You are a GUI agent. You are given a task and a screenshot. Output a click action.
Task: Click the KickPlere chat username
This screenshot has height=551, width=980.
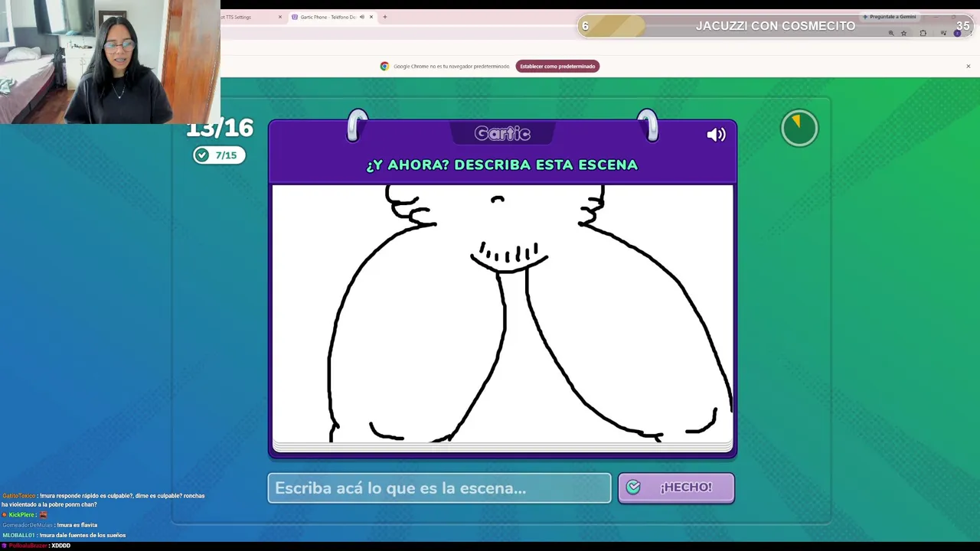coord(21,515)
